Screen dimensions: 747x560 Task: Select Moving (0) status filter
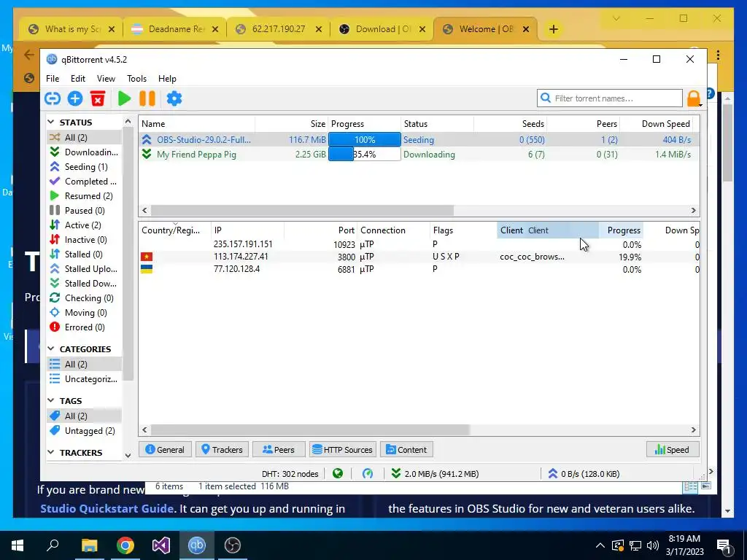pyautogui.click(x=85, y=312)
